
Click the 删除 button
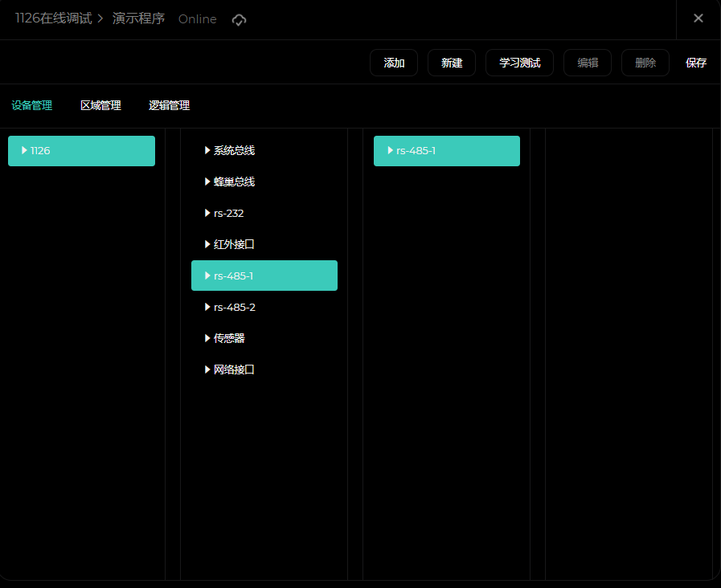[x=645, y=63]
